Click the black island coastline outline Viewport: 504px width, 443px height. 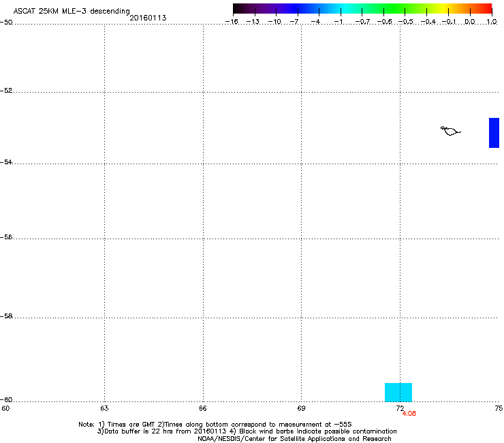coord(451,131)
